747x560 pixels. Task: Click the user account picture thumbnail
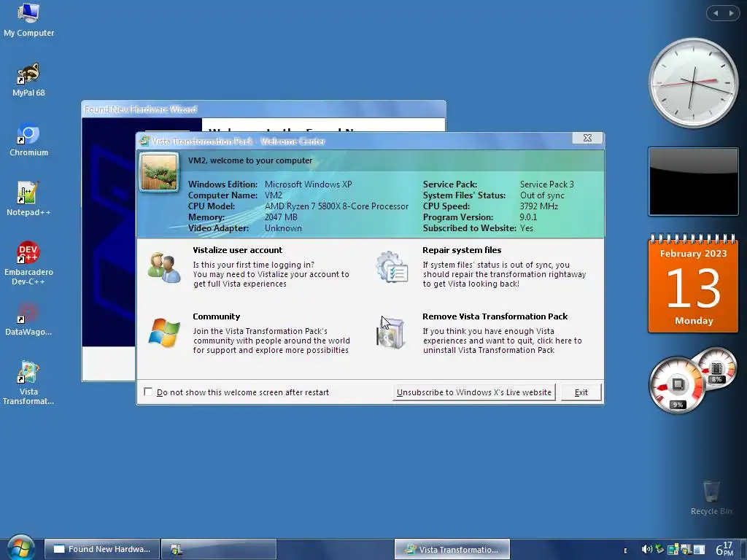(159, 172)
